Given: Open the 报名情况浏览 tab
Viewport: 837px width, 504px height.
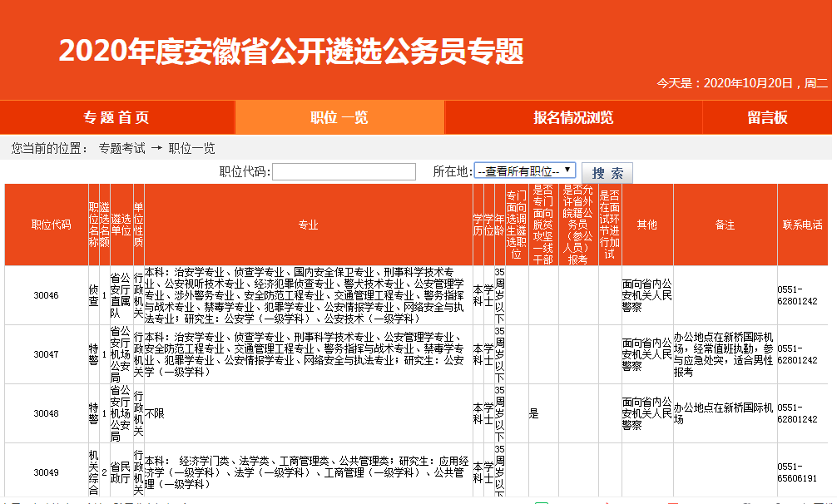Looking at the screenshot, I should (573, 117).
